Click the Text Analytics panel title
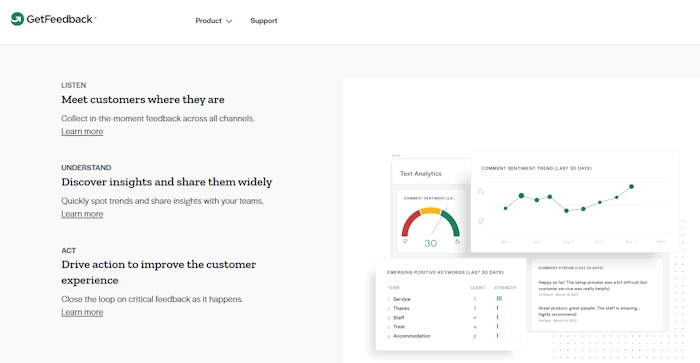Image resolution: width=700 pixels, height=363 pixels. 421,174
